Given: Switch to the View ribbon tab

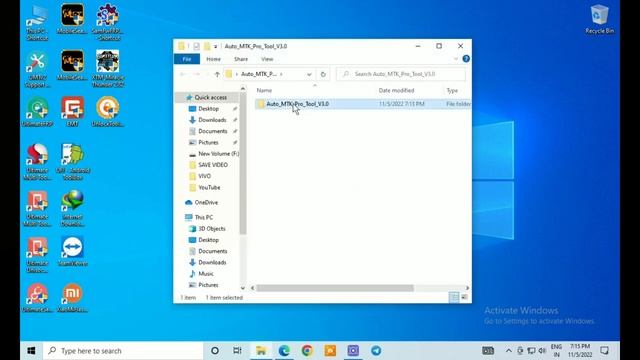Looking at the screenshot, I should pyautogui.click(x=267, y=59).
